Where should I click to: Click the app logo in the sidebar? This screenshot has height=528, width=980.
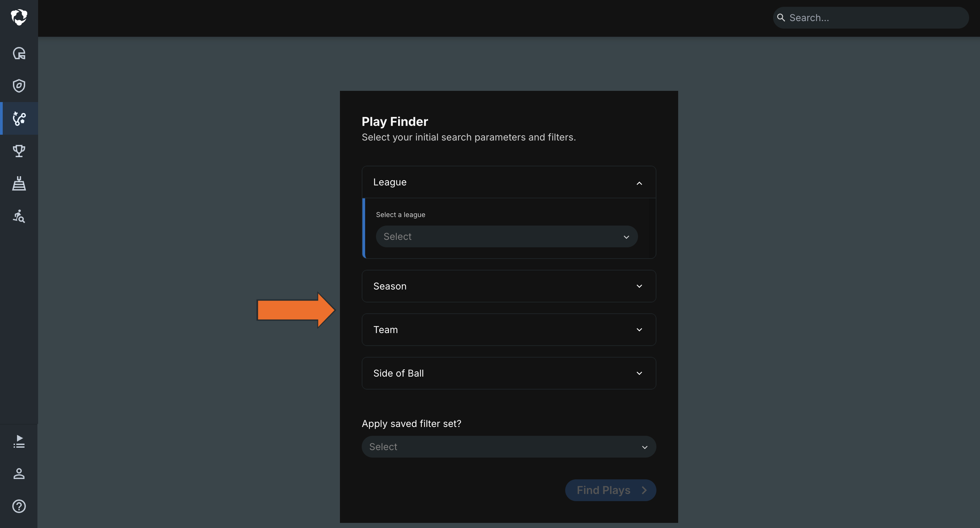[x=19, y=17]
